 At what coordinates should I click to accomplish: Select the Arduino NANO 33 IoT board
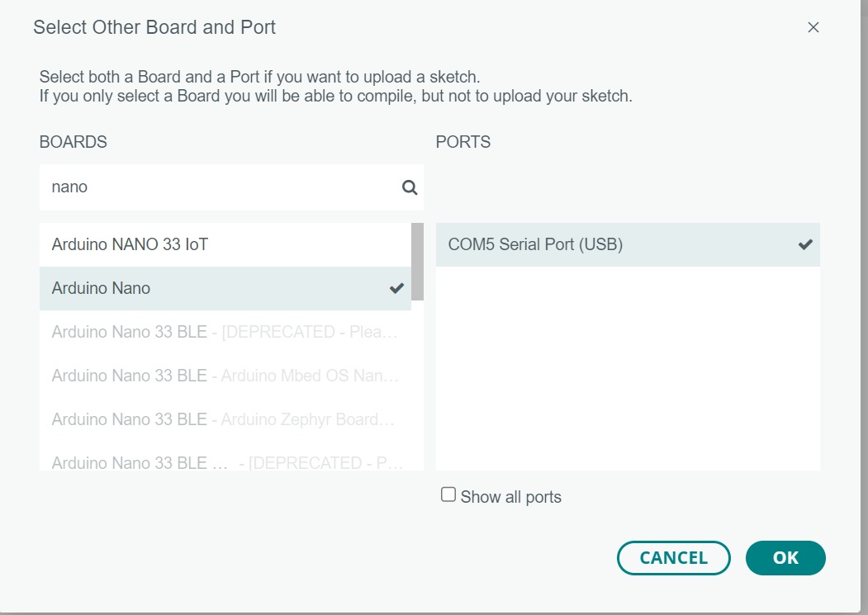(130, 244)
